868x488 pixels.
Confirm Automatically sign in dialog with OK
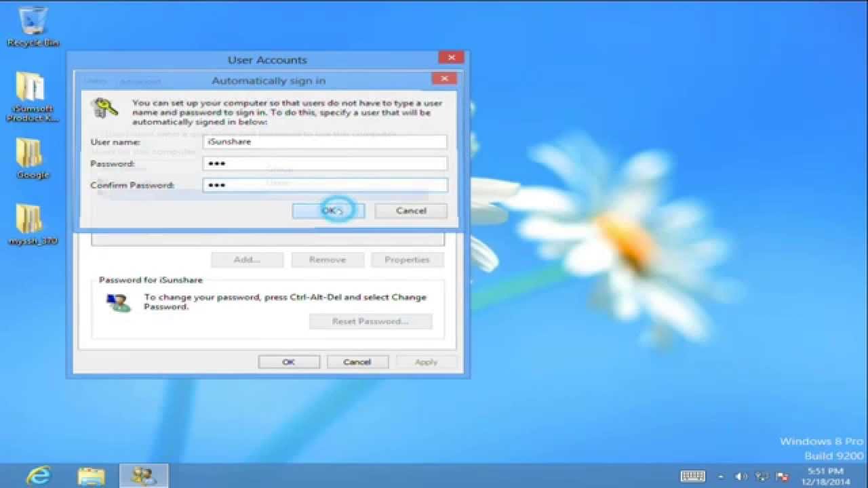coord(329,211)
